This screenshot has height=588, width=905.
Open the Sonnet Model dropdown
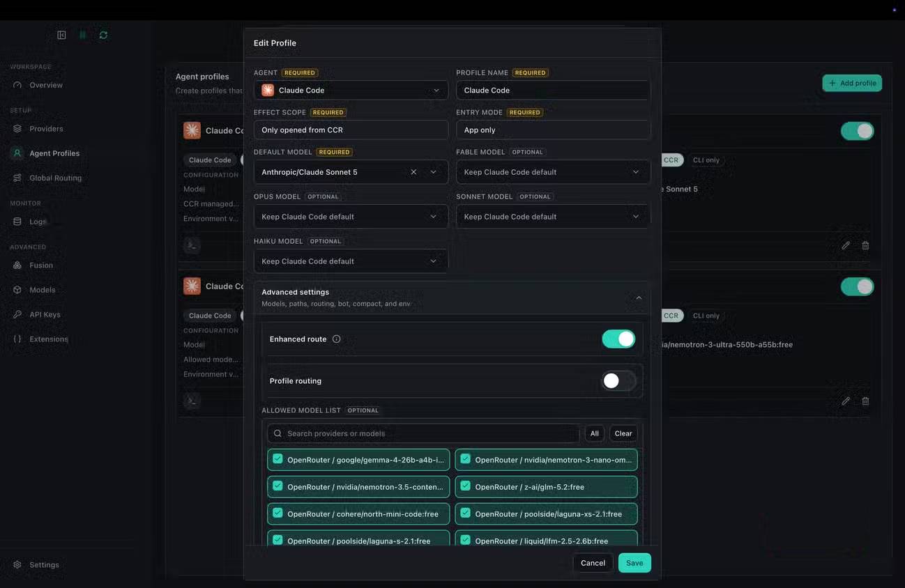coord(553,217)
